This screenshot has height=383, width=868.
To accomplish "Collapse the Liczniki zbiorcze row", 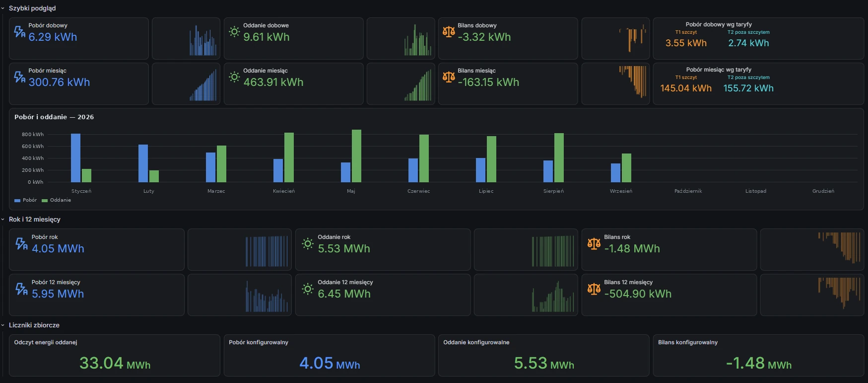I will (34, 325).
